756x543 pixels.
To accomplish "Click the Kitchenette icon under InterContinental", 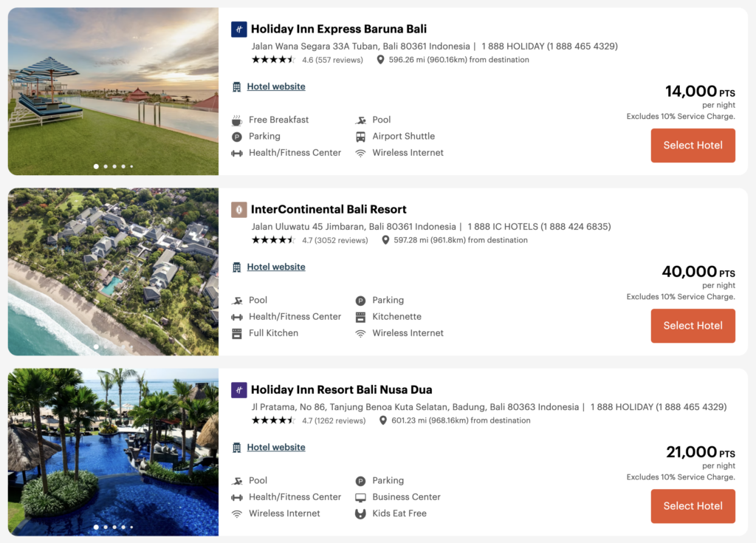I will coord(361,316).
